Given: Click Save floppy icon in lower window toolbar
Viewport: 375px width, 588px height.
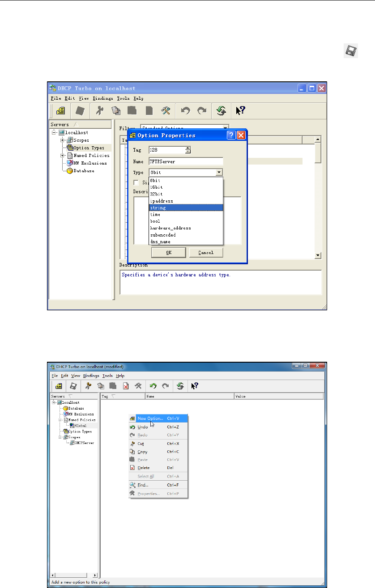Looking at the screenshot, I should (73, 386).
